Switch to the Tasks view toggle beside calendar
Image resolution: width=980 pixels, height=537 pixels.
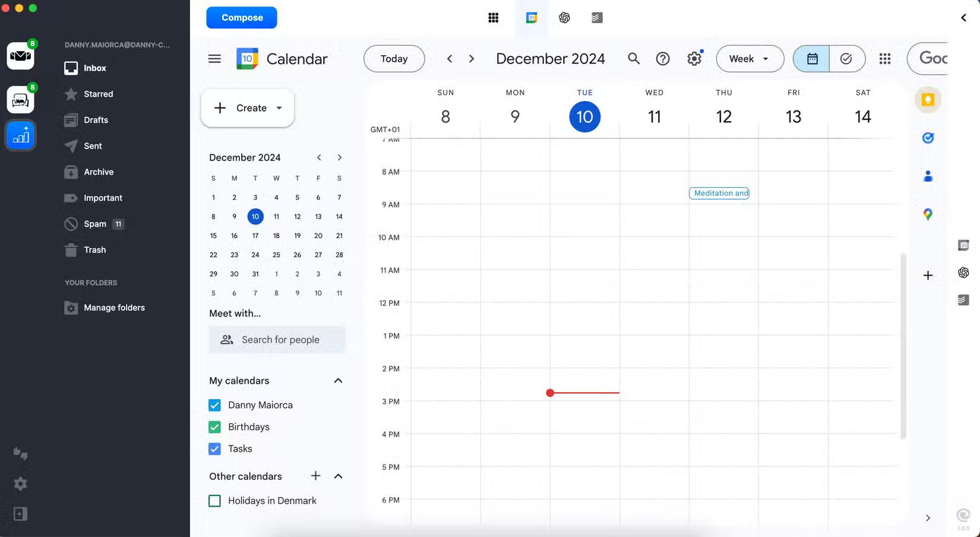[x=846, y=58]
